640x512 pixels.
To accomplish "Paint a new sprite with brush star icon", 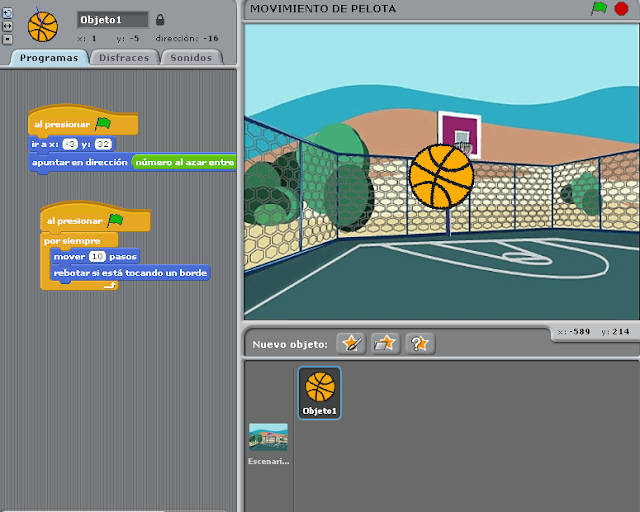I will pos(351,343).
